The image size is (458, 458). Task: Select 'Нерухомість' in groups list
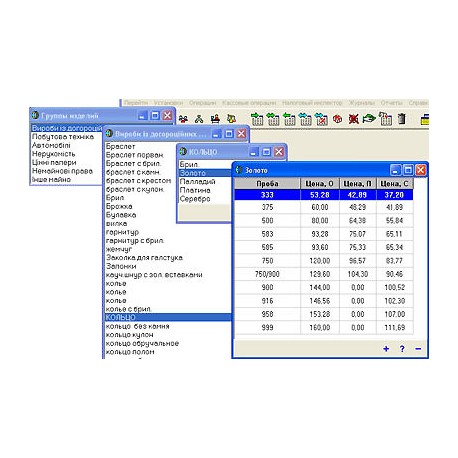(x=54, y=154)
